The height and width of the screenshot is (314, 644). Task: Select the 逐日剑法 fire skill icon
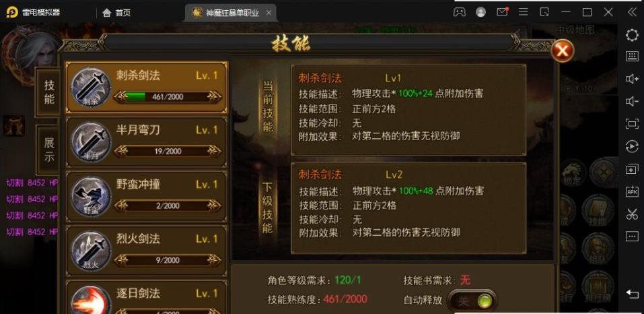91,300
